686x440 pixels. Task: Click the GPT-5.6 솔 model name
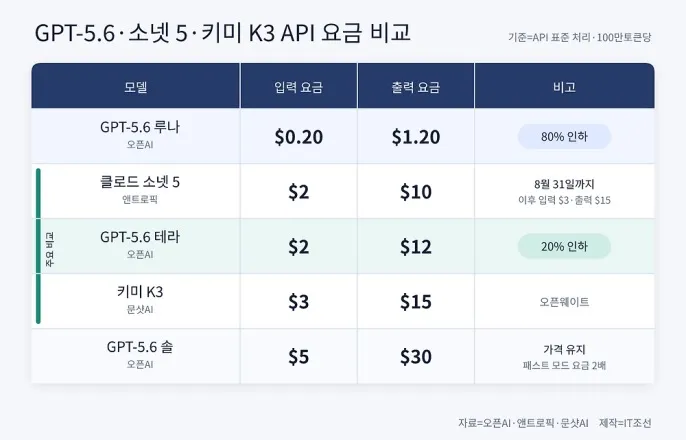(x=140, y=347)
